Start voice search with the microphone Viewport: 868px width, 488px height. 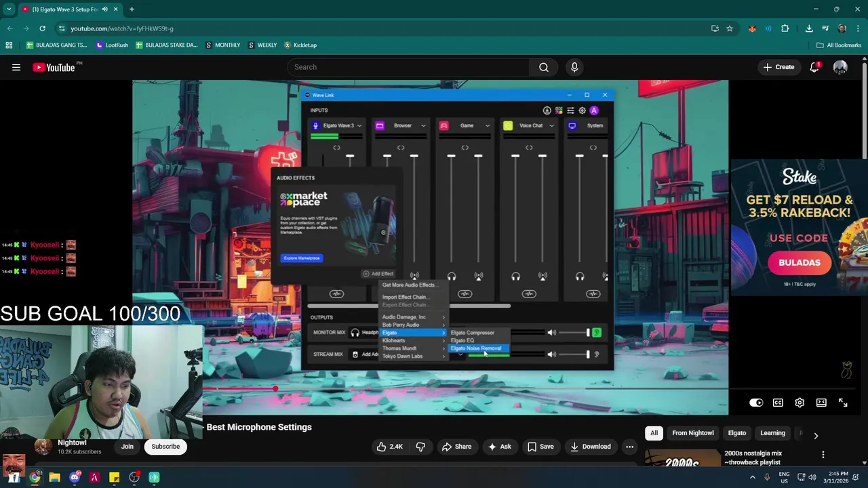(574, 67)
